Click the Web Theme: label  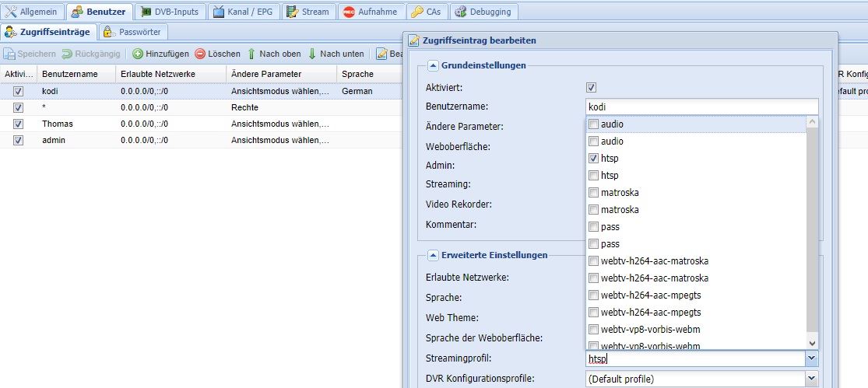click(x=452, y=318)
